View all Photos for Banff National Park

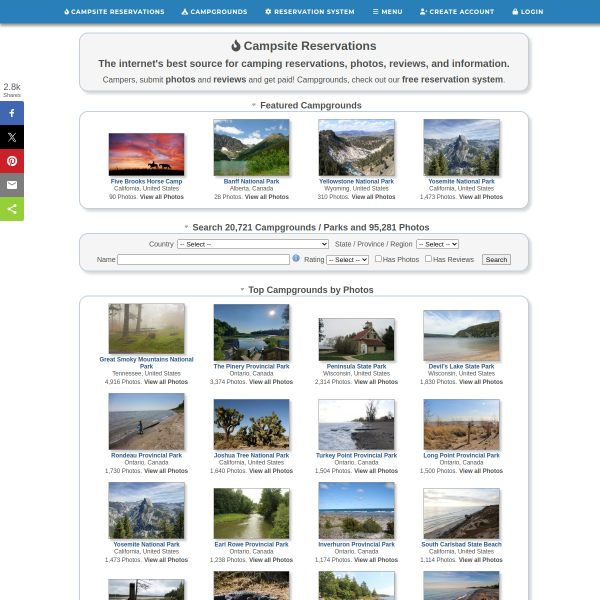(267, 197)
